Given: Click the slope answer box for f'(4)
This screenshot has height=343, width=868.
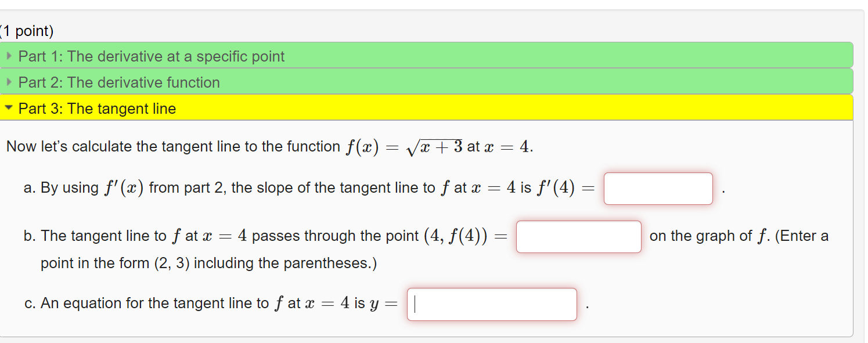Looking at the screenshot, I should tap(658, 188).
